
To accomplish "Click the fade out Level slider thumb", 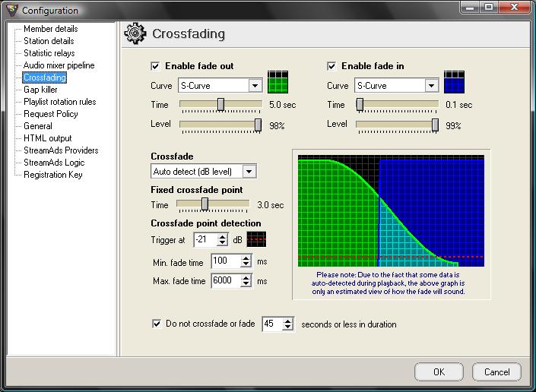I will coord(258,125).
